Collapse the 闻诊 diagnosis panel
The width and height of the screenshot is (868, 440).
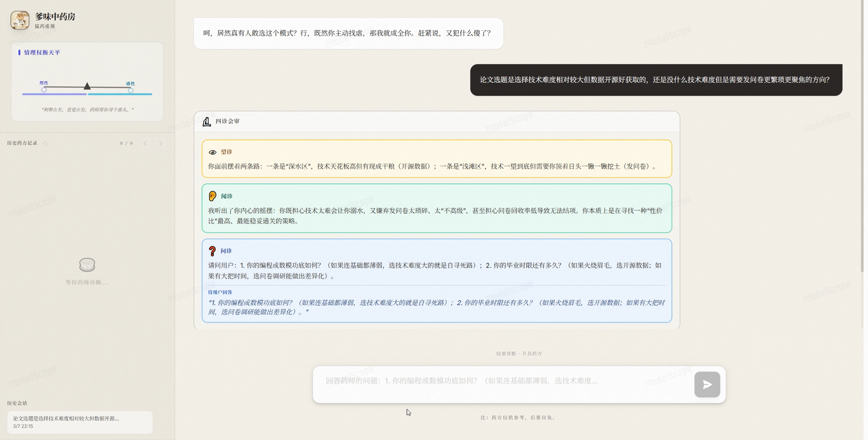226,196
